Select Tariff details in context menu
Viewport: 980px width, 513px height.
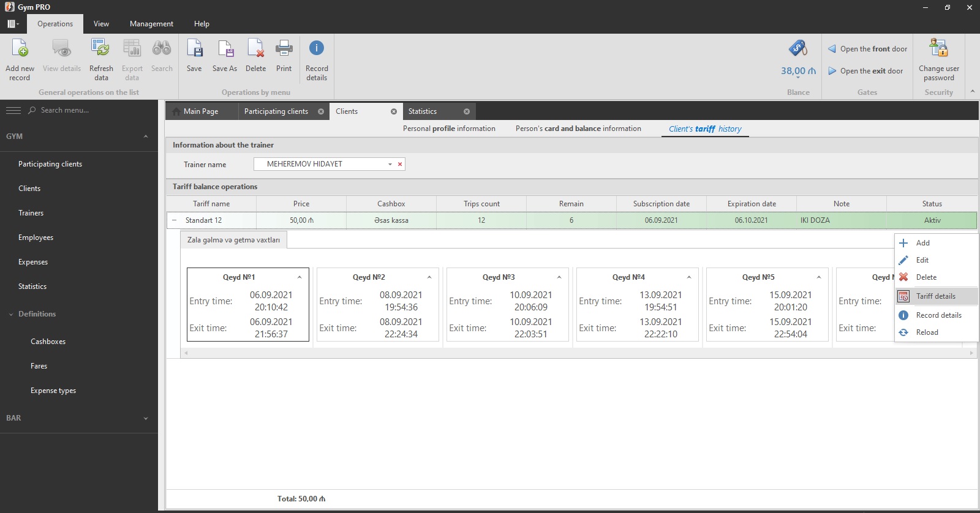935,296
